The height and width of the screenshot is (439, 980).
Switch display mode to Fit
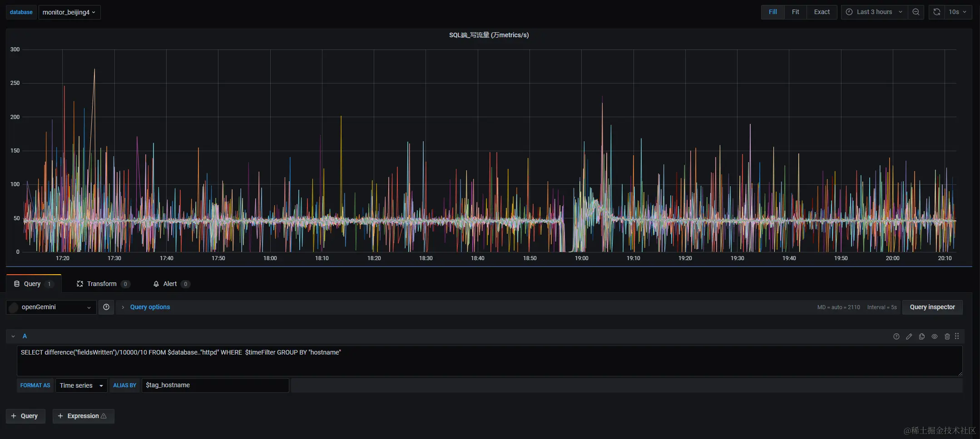coord(795,12)
